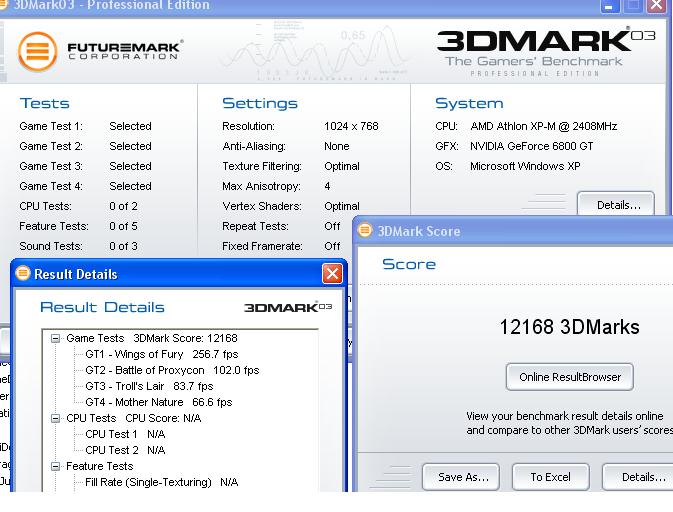673x512 pixels.
Task: Click the 3DMark03 window maximize button
Action: 633,6
